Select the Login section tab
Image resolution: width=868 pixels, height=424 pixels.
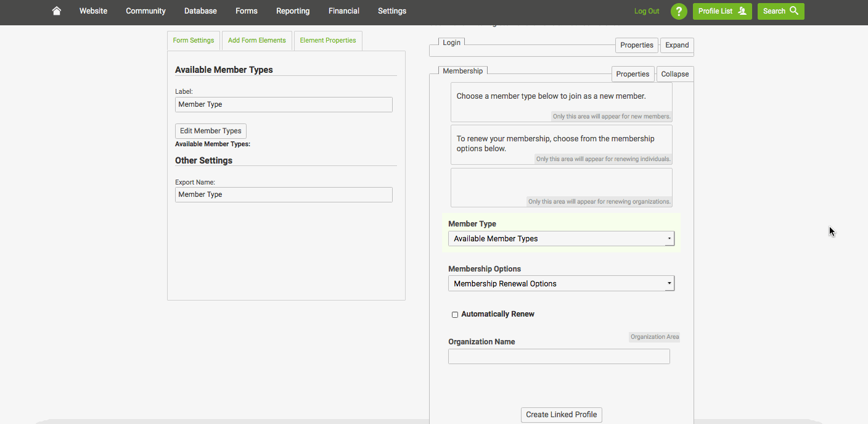point(451,43)
